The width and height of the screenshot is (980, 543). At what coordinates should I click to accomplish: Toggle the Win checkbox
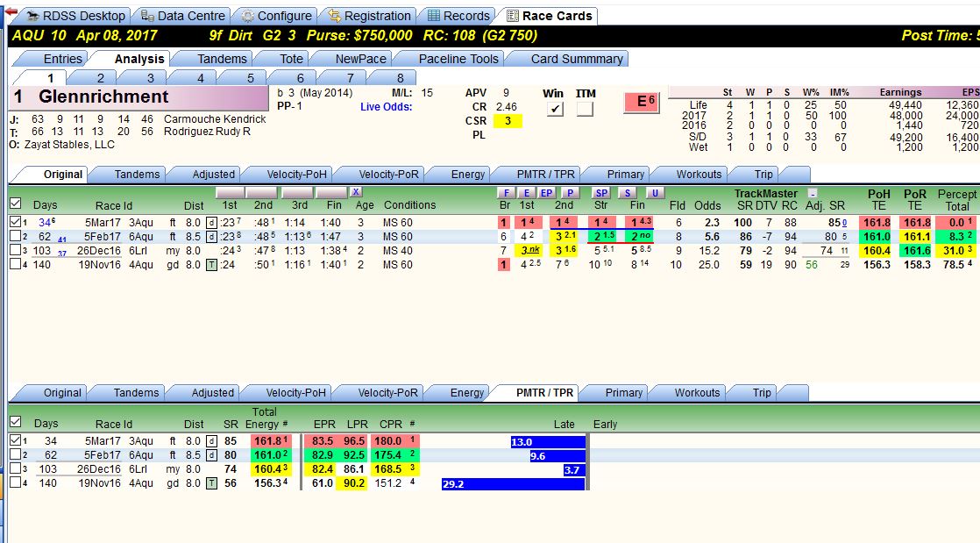point(554,109)
